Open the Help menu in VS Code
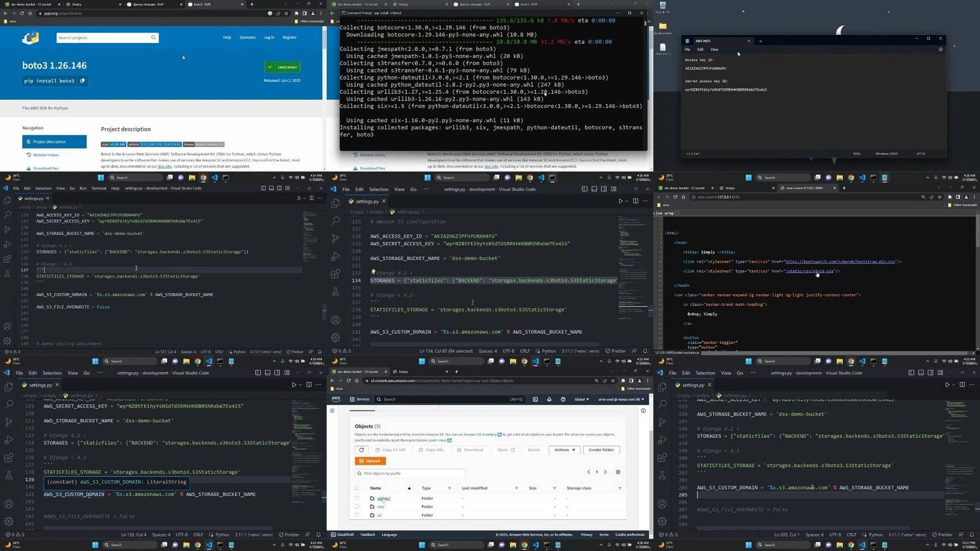Image resolution: width=980 pixels, height=551 pixels. pos(115,188)
